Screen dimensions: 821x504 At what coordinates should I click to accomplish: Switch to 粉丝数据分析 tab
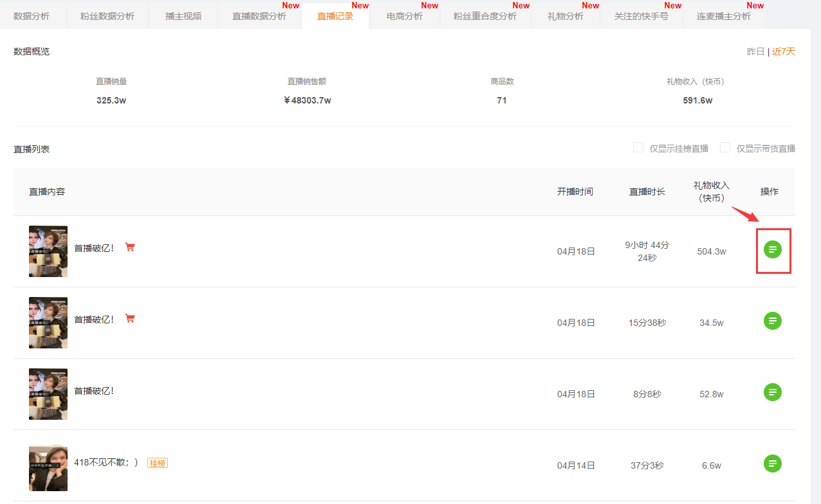click(x=107, y=16)
